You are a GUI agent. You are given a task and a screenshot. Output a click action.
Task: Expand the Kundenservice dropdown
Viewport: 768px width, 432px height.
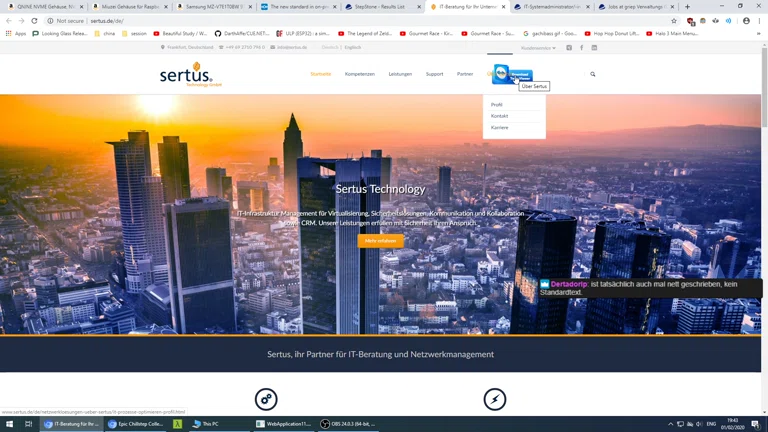click(x=538, y=48)
